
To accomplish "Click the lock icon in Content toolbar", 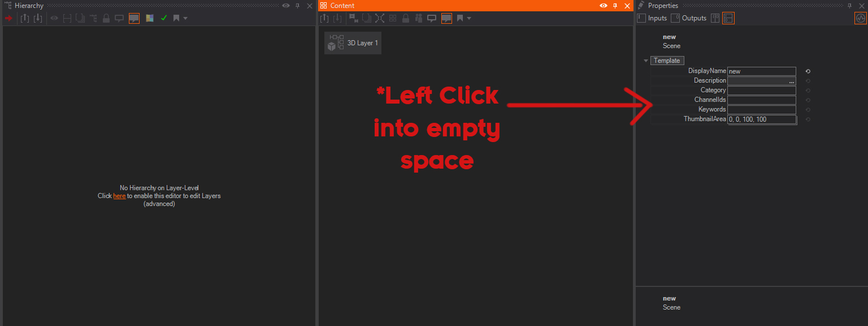I will (x=405, y=18).
